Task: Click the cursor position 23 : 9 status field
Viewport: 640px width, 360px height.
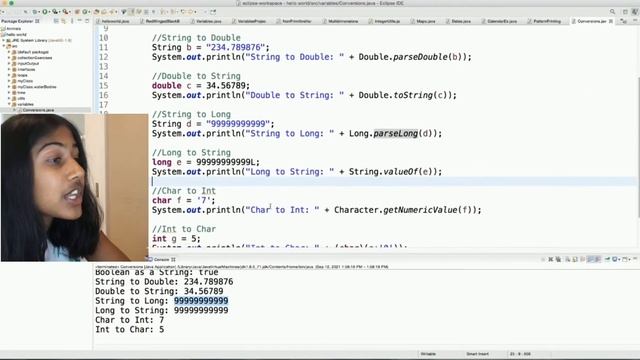Action: [x=520, y=354]
